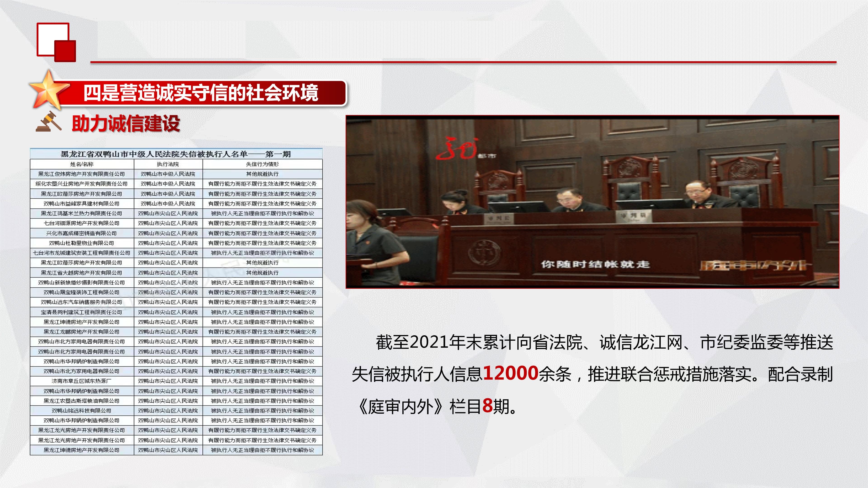Image resolution: width=868 pixels, height=488 pixels.
Task: Select the 执行法院 column header
Action: tap(168, 164)
